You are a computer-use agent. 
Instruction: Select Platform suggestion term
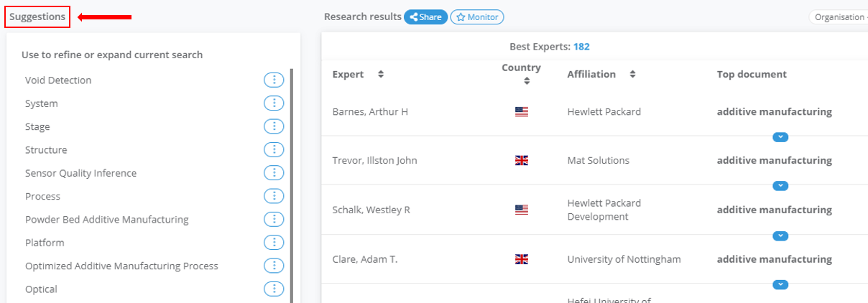click(45, 243)
